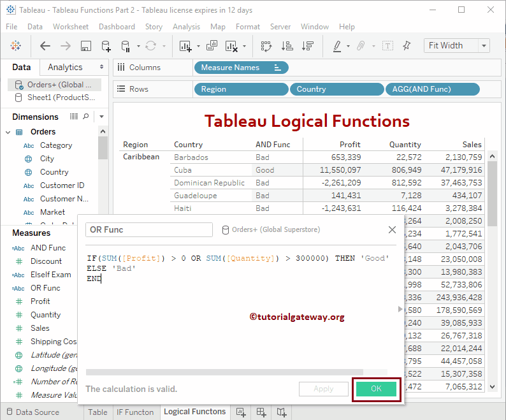Click the Redo forward arrow

pos(66,46)
